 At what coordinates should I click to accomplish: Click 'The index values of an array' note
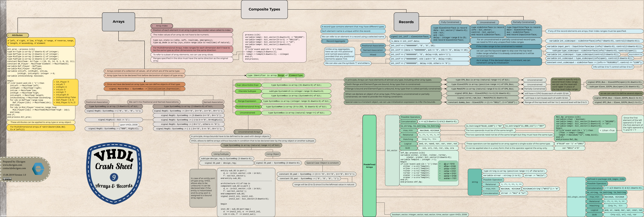pyautogui.click(x=192, y=35)
